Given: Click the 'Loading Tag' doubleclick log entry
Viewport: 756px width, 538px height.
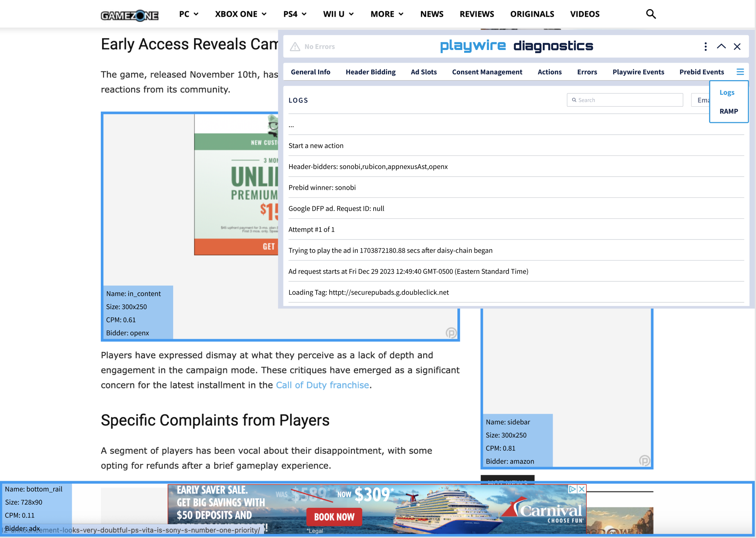Looking at the screenshot, I should [x=516, y=292].
